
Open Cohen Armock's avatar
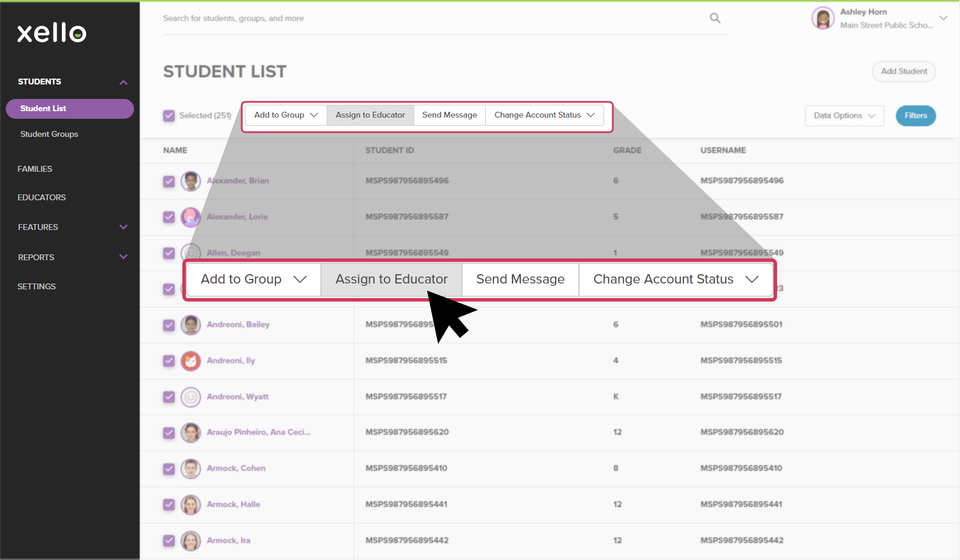click(x=190, y=469)
